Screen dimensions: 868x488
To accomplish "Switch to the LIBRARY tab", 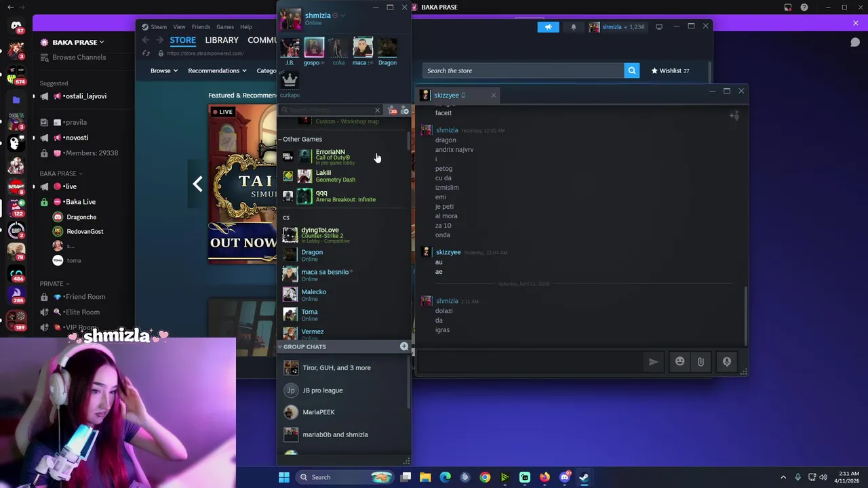I will [222, 41].
